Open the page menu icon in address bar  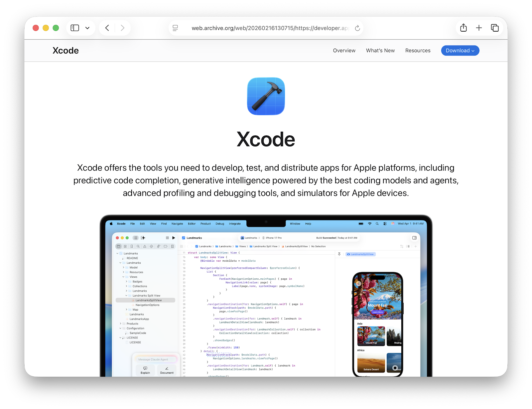(175, 28)
